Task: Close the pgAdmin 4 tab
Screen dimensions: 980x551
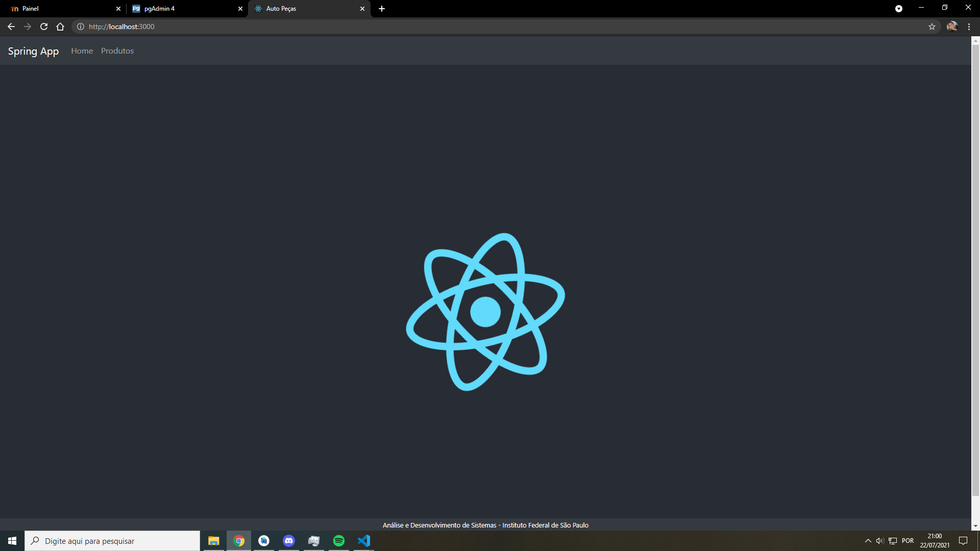Action: pos(240,9)
